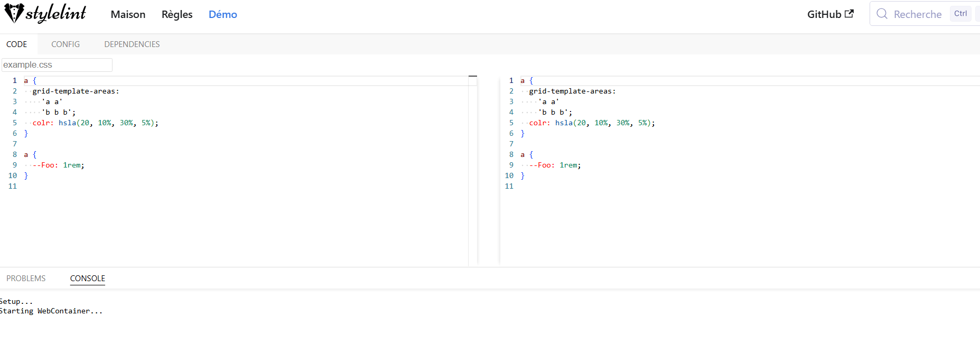Viewport: 980px width, 362px height.
Task: Click the Ctrl shortcut badge in search
Action: click(960, 14)
